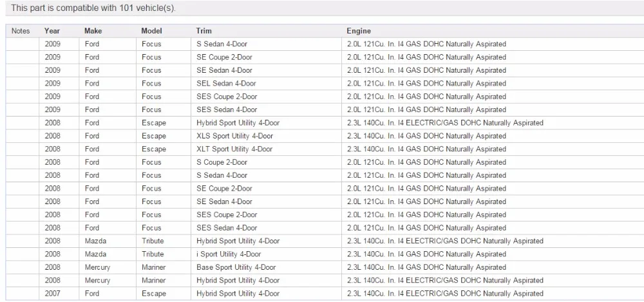Click 'Ford' make in the 2007 Escape row
The image size is (644, 302).
pyautogui.click(x=92, y=294)
